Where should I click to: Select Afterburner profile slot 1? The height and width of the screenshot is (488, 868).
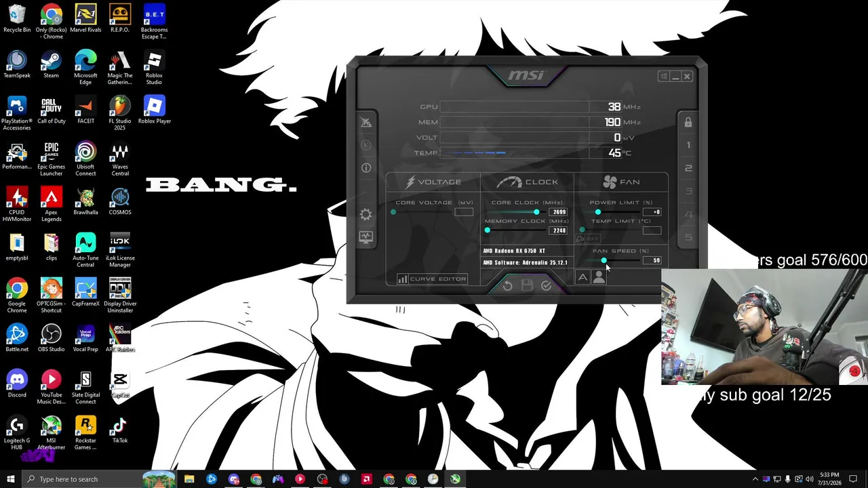(688, 145)
